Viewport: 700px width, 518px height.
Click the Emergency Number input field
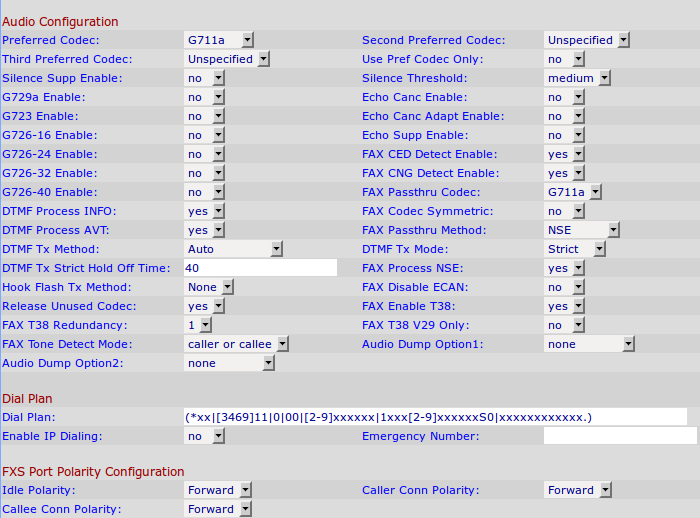[620, 436]
